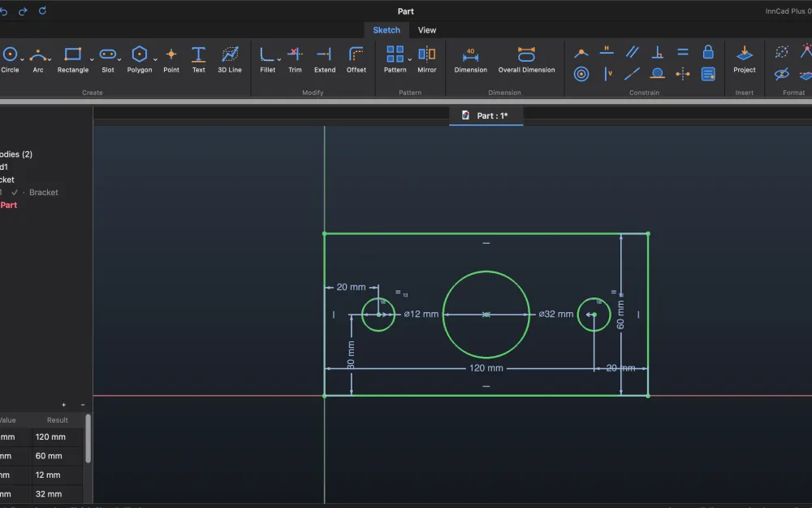Select the Bodies (2) tree node
Screen dimensions: 812x508
(16, 154)
